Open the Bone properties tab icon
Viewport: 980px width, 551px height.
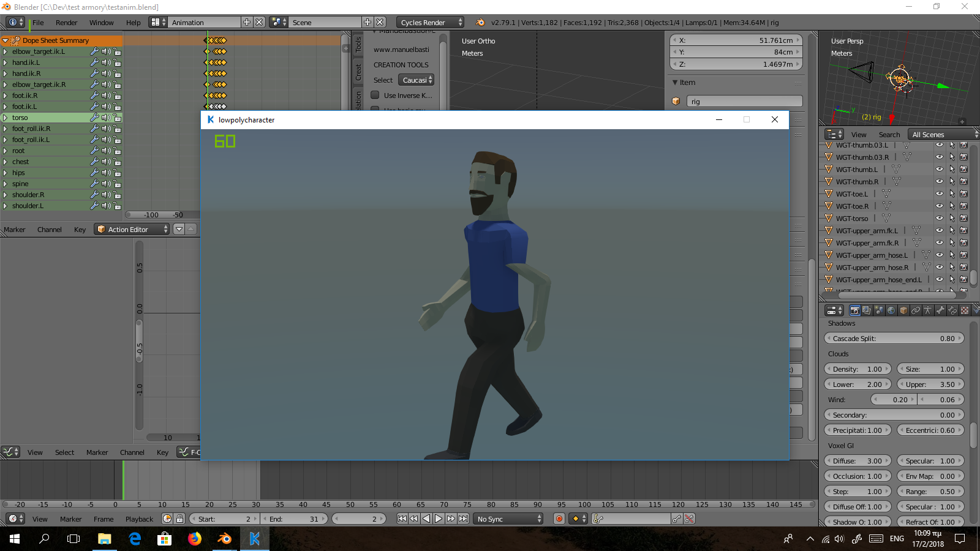[x=940, y=310]
